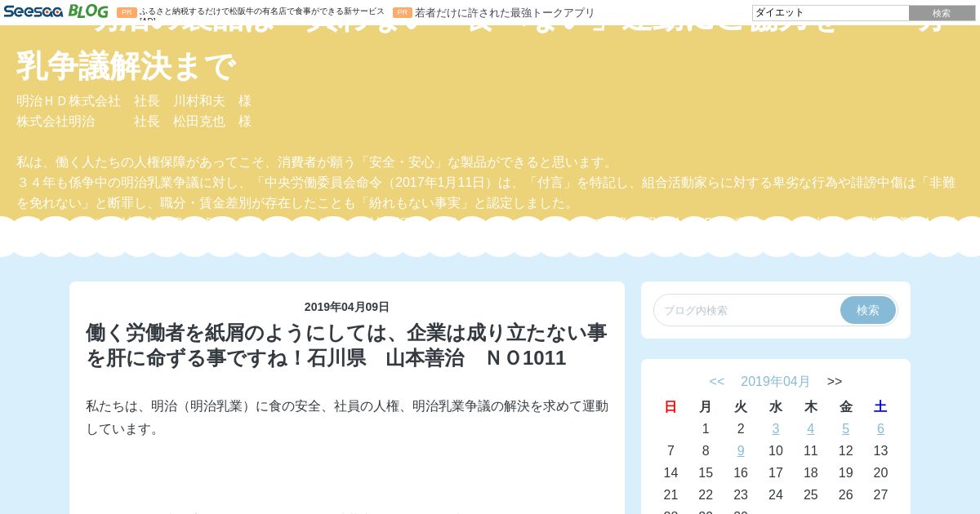Click the top search field containing ダイエット
This screenshot has width=980, height=514.
831,12
